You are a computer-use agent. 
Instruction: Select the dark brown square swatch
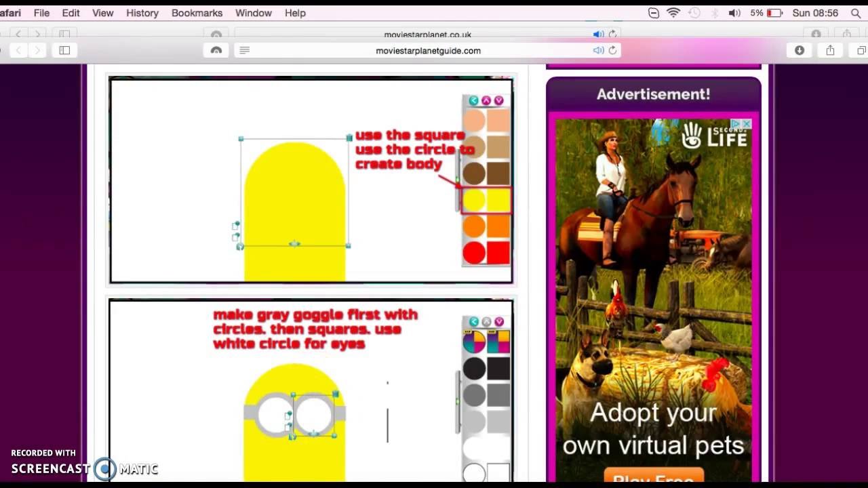pos(498,174)
